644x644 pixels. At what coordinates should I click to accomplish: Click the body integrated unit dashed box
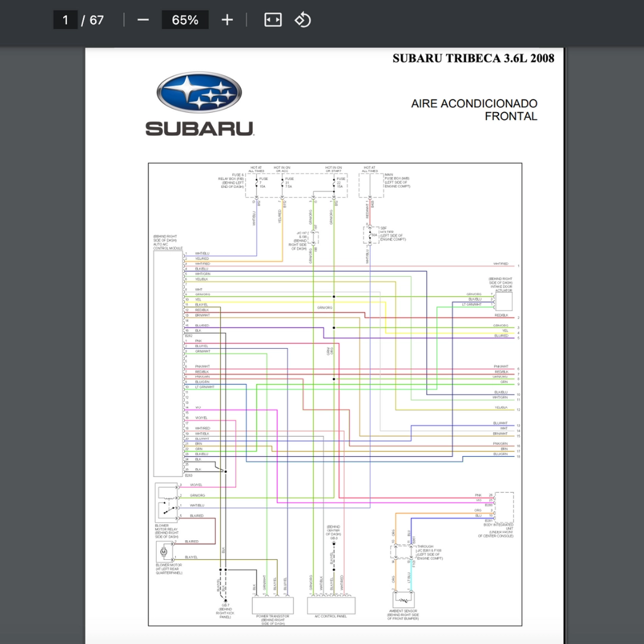504,507
